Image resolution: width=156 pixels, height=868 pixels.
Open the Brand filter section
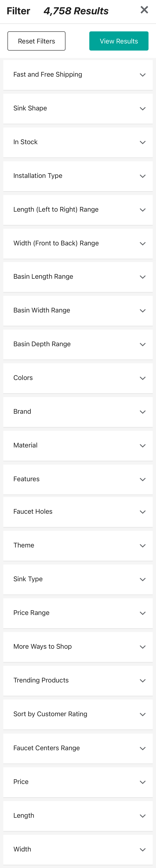78,411
